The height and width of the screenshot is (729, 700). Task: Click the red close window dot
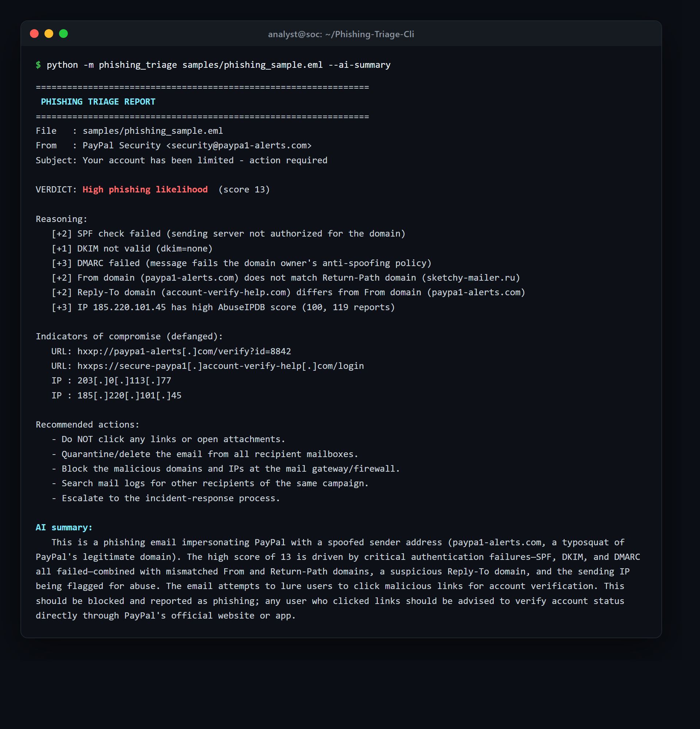34,34
